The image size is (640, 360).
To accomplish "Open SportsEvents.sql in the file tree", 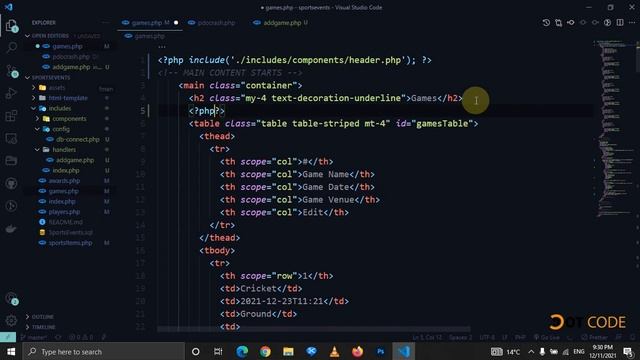I will 70,232.
